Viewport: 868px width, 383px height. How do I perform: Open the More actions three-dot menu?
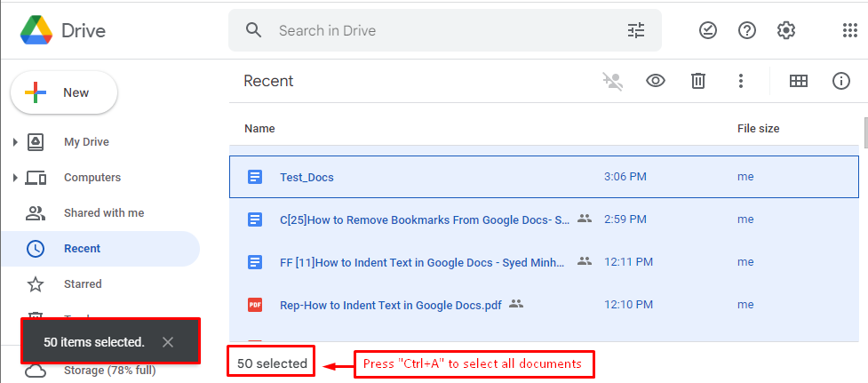pos(741,82)
